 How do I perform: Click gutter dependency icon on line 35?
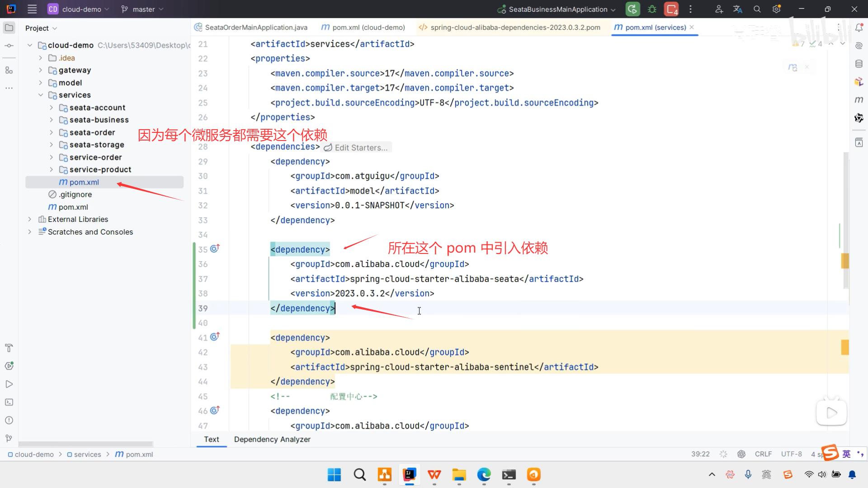[x=215, y=249]
